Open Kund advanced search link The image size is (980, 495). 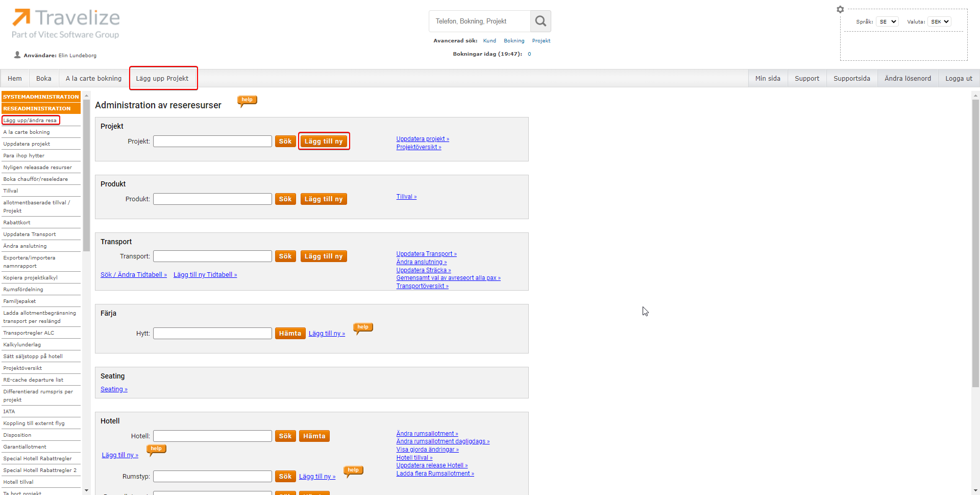point(489,41)
